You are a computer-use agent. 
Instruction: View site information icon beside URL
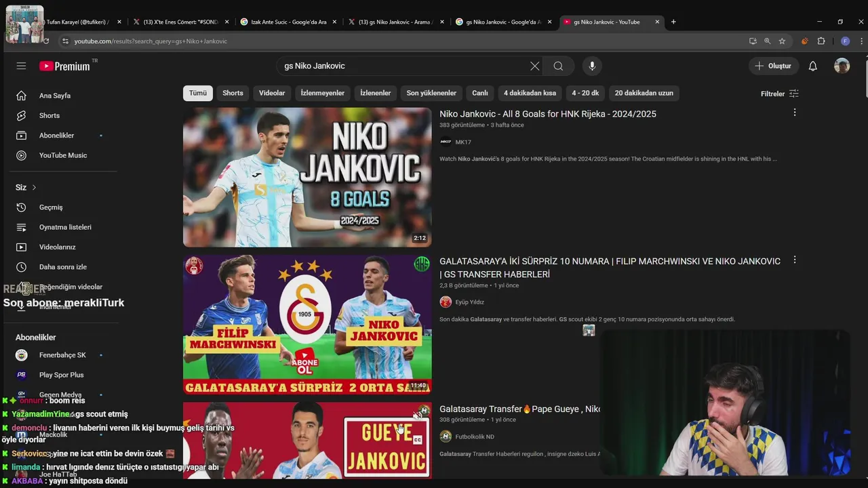(x=65, y=41)
